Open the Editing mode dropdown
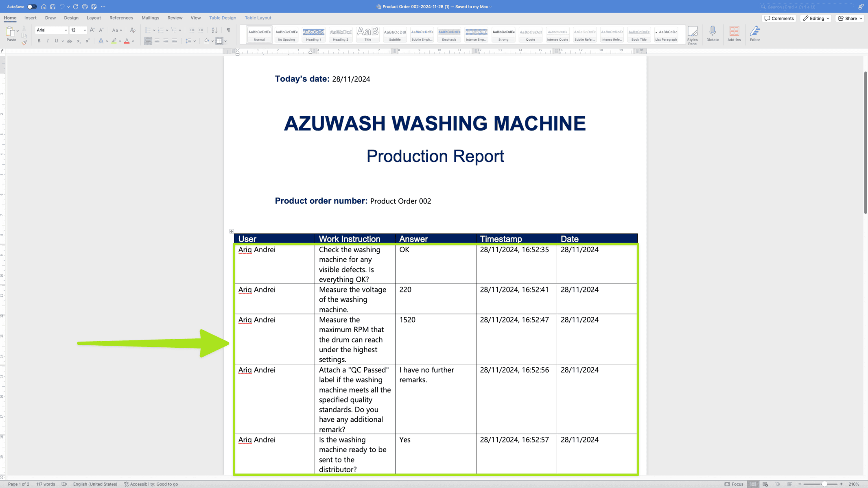Screen dimensions: 868x488 pyautogui.click(x=816, y=18)
